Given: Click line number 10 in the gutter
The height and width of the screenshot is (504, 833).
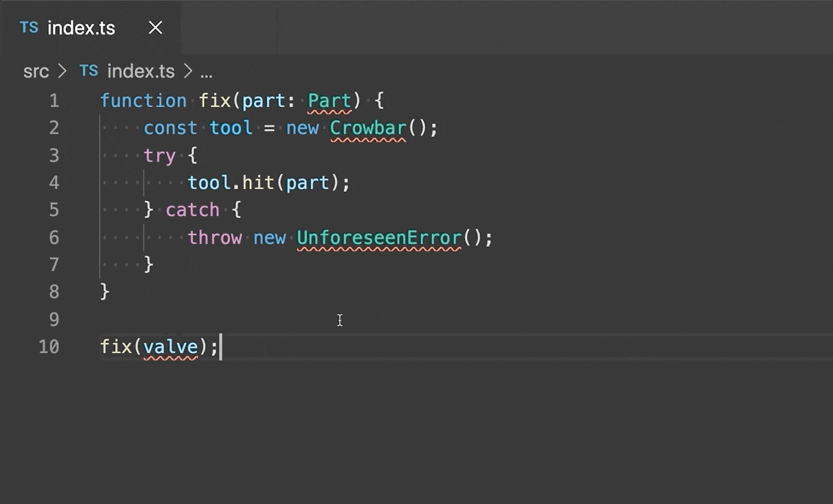Looking at the screenshot, I should (49, 346).
